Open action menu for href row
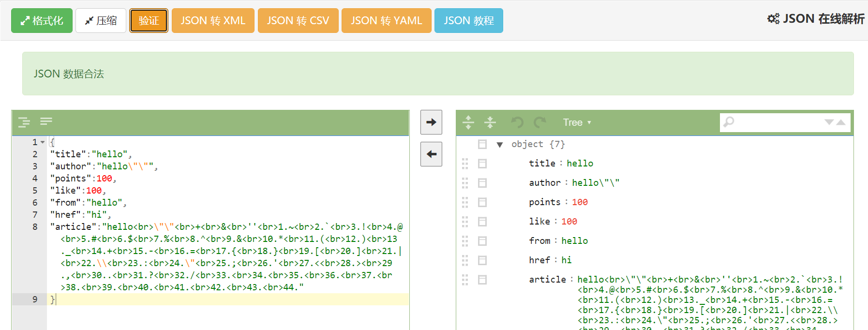Image resolution: width=868 pixels, height=330 pixels. (x=482, y=260)
